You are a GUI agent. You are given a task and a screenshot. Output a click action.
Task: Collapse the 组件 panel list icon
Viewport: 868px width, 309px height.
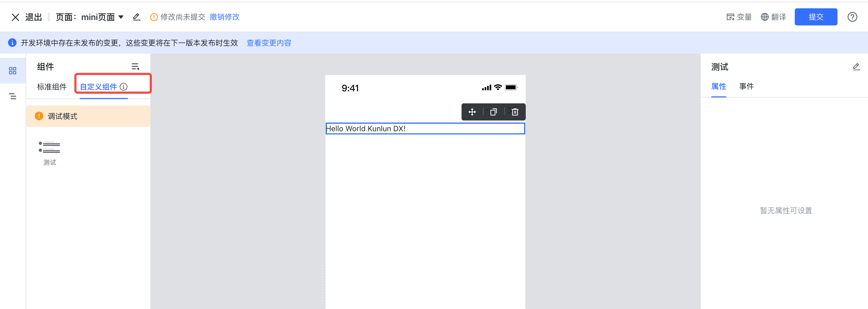(x=135, y=66)
